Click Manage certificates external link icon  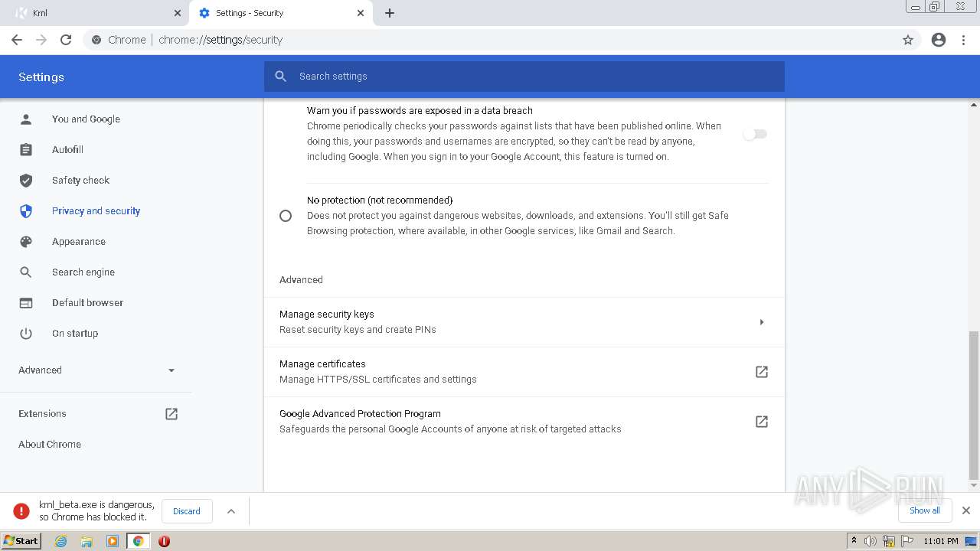click(762, 372)
